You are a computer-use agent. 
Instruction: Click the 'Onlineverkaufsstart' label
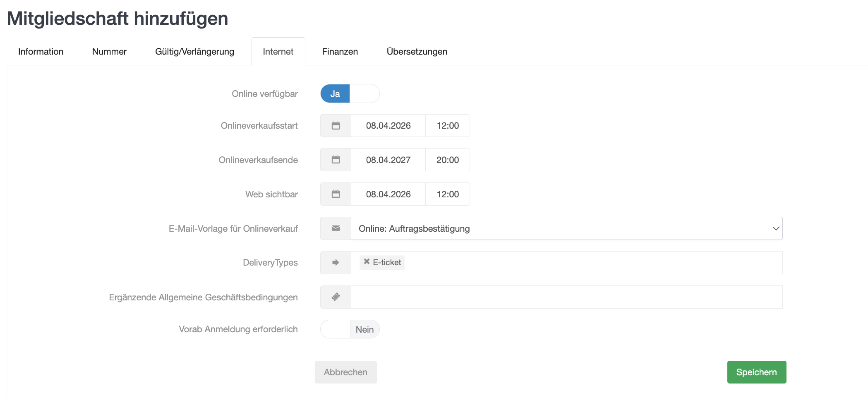(259, 126)
